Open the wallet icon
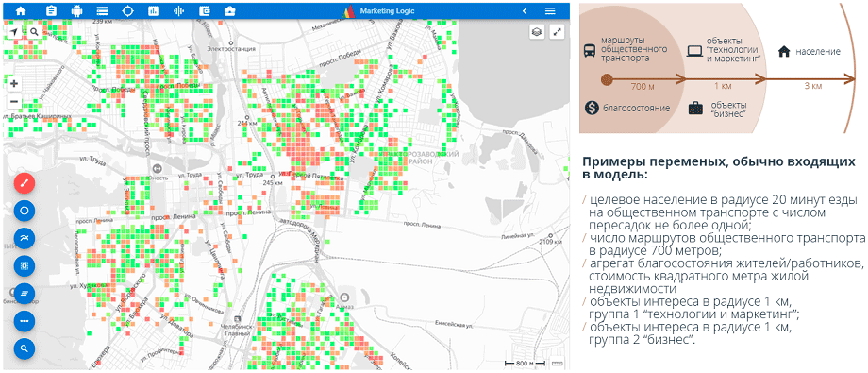The image size is (868, 373). [204, 10]
